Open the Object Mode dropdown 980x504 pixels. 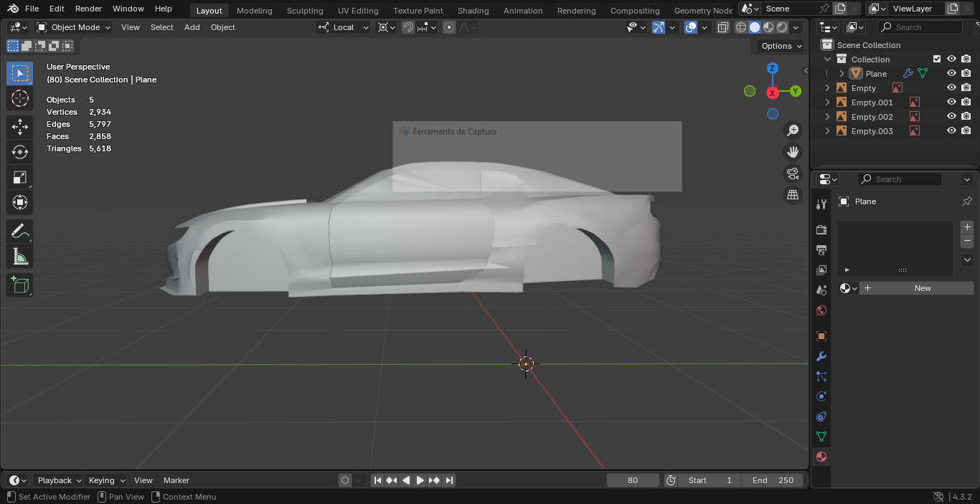tap(74, 27)
